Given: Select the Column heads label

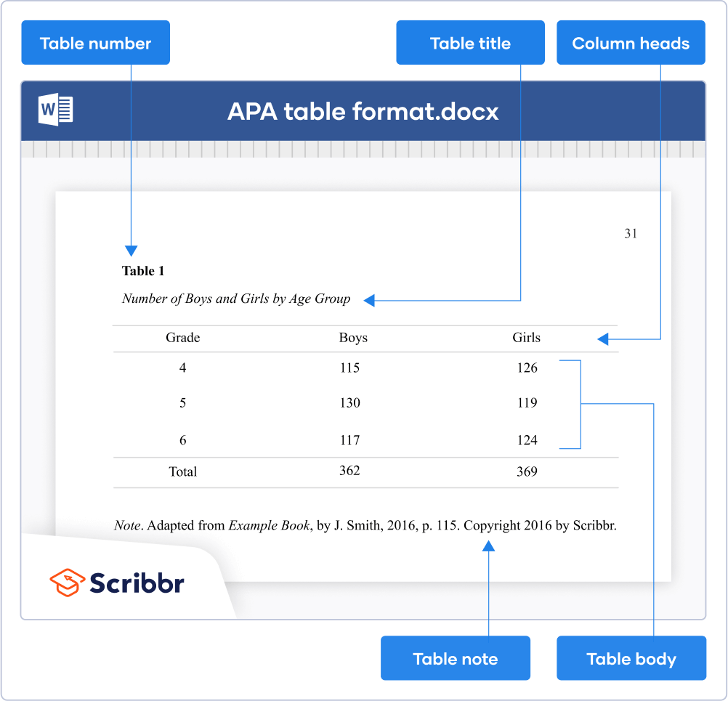Looking at the screenshot, I should [631, 43].
